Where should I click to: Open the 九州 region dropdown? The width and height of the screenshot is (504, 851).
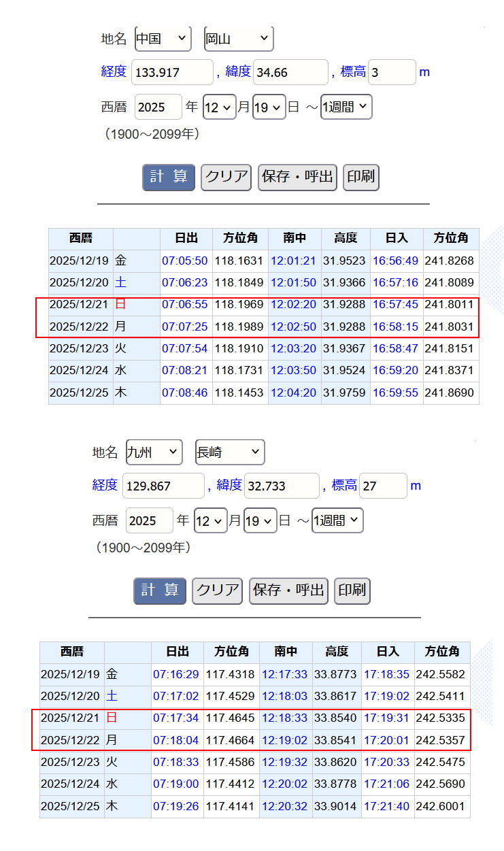[154, 452]
